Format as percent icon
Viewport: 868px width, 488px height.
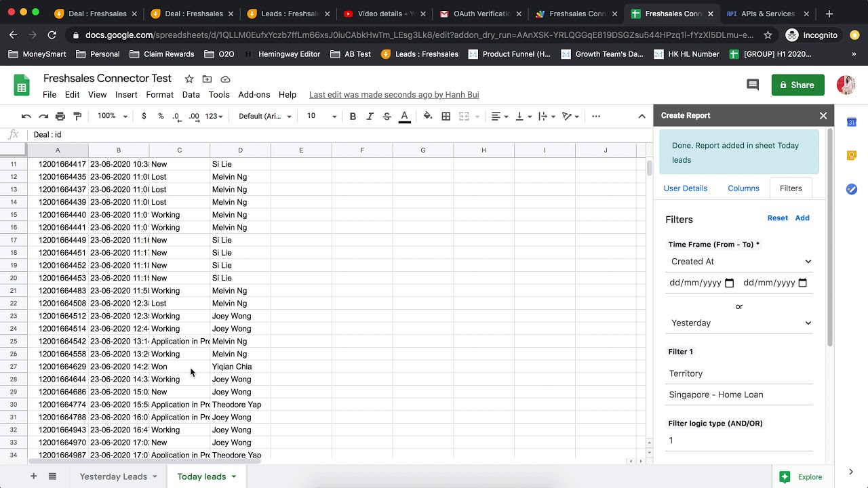(x=161, y=117)
